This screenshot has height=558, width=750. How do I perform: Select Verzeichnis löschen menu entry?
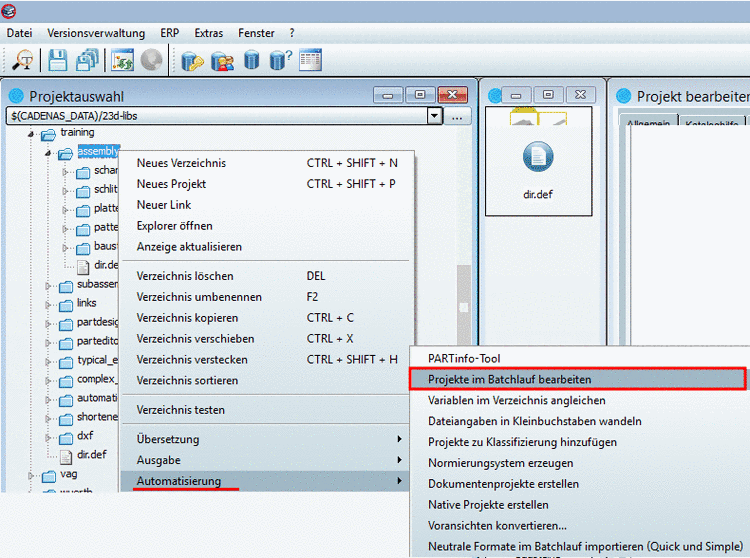[266, 276]
